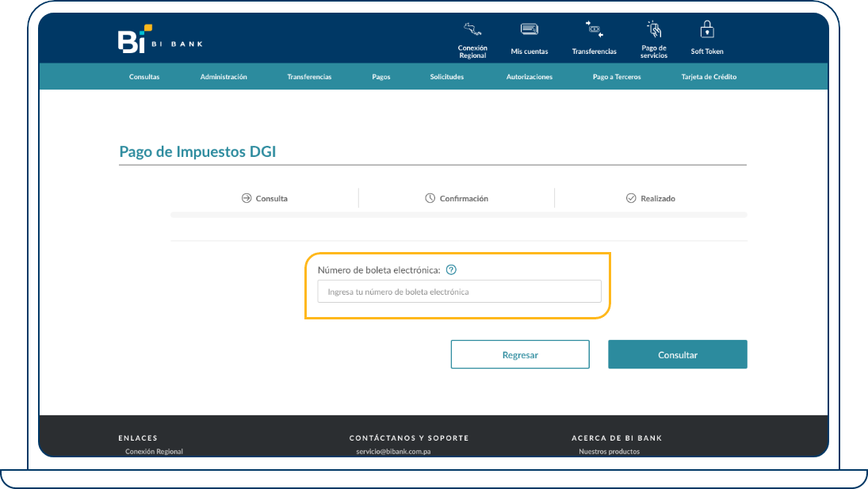Screen dimensions: 868x489
Task: Open Transferencias in the teal menu bar
Action: tap(309, 77)
